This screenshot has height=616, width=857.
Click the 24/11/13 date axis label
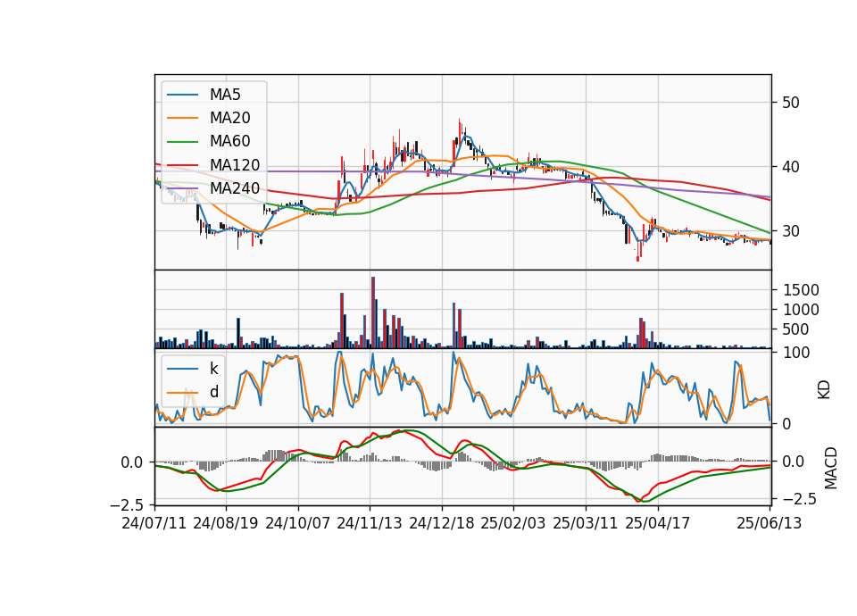(370, 523)
